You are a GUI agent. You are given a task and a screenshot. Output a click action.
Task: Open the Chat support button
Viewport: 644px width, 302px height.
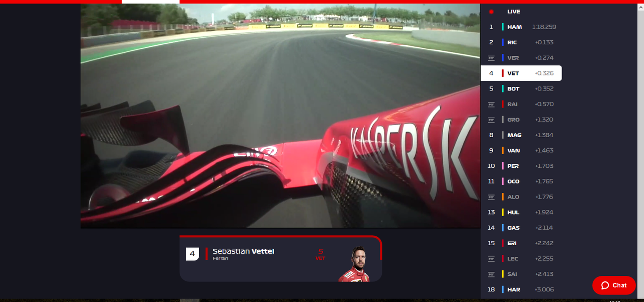click(614, 285)
